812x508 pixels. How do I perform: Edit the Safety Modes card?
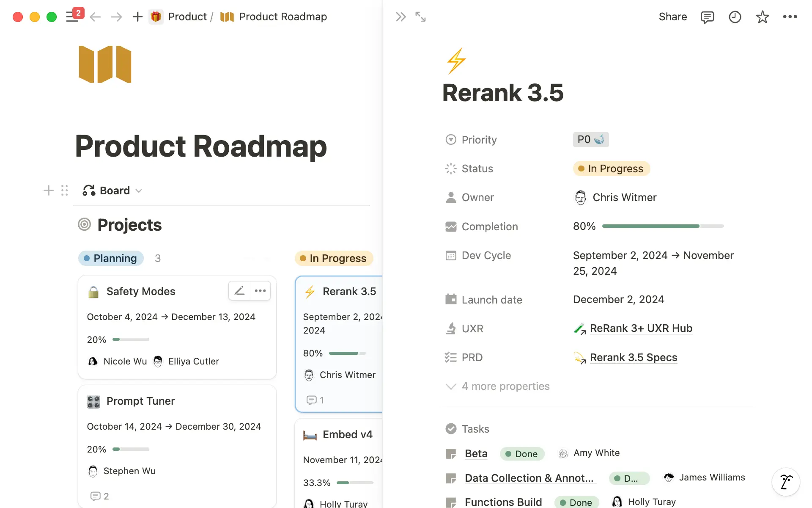(239, 291)
